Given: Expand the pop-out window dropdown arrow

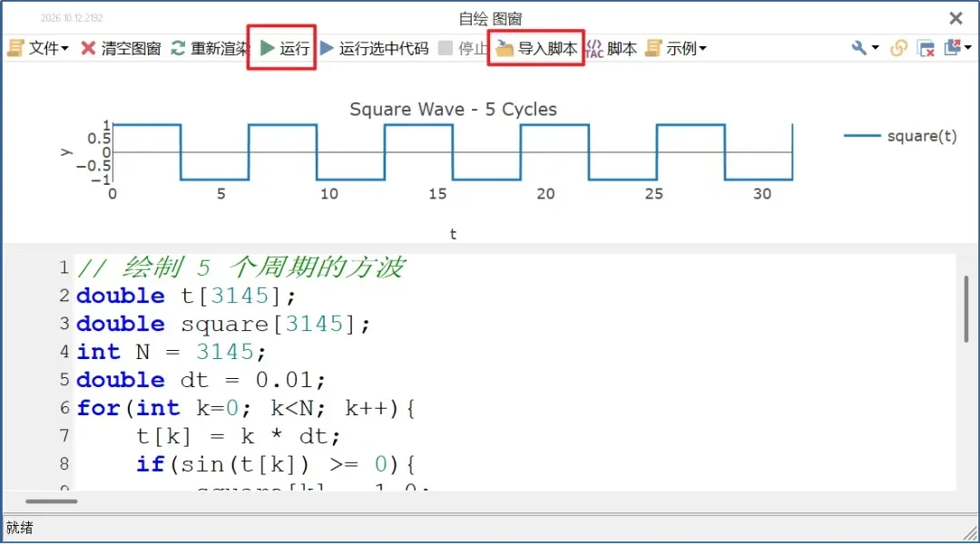Looking at the screenshot, I should click(967, 47).
